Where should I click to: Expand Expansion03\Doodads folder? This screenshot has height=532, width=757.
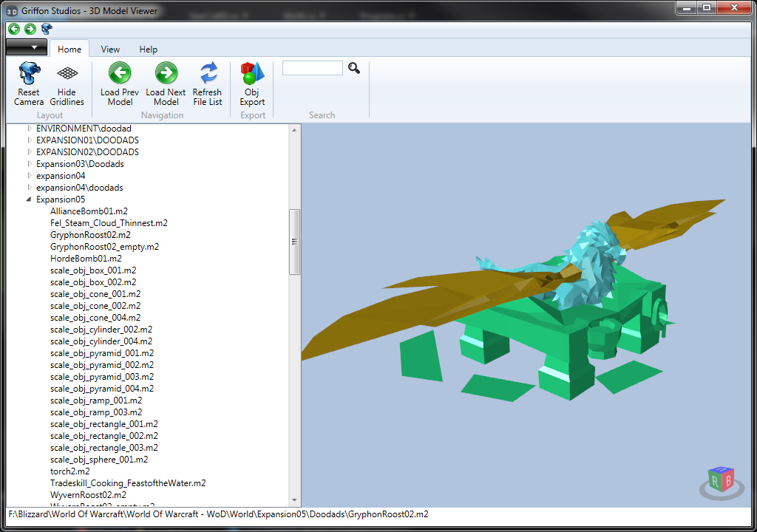point(30,163)
